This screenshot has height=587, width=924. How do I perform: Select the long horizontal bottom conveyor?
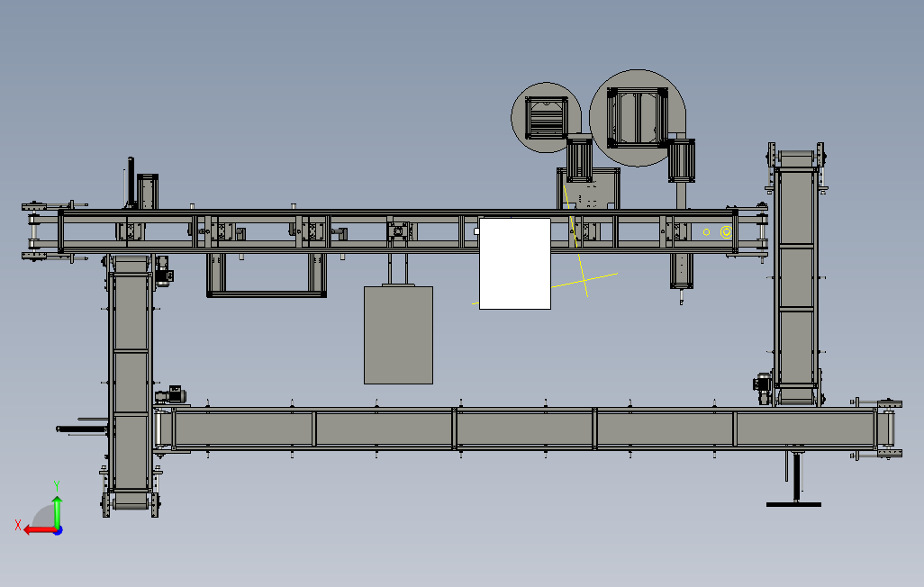tap(524, 429)
